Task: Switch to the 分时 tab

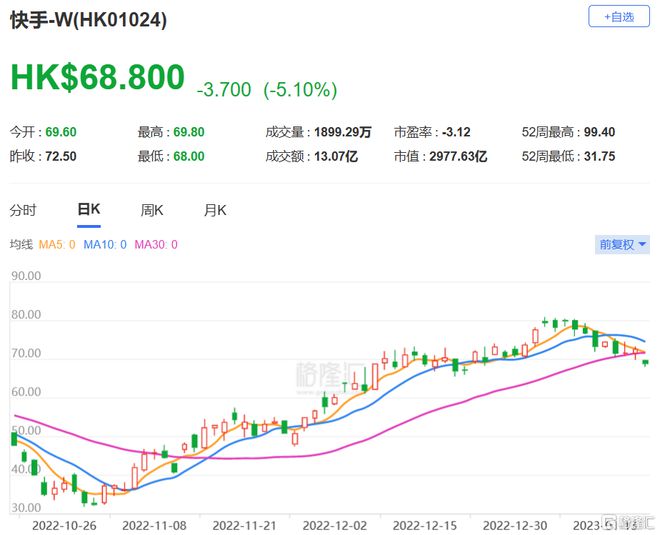Action: (23, 210)
